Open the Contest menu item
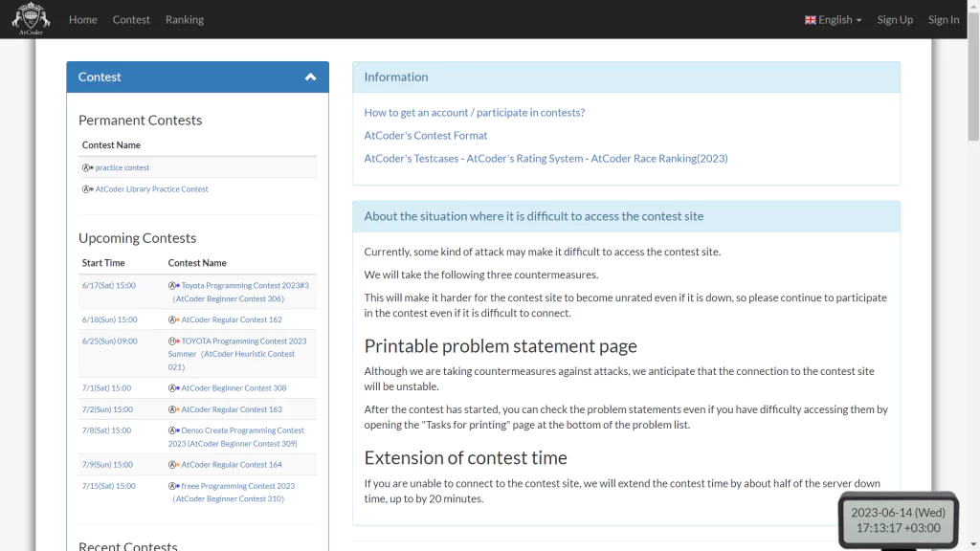This screenshot has height=551, width=980. tap(130, 19)
